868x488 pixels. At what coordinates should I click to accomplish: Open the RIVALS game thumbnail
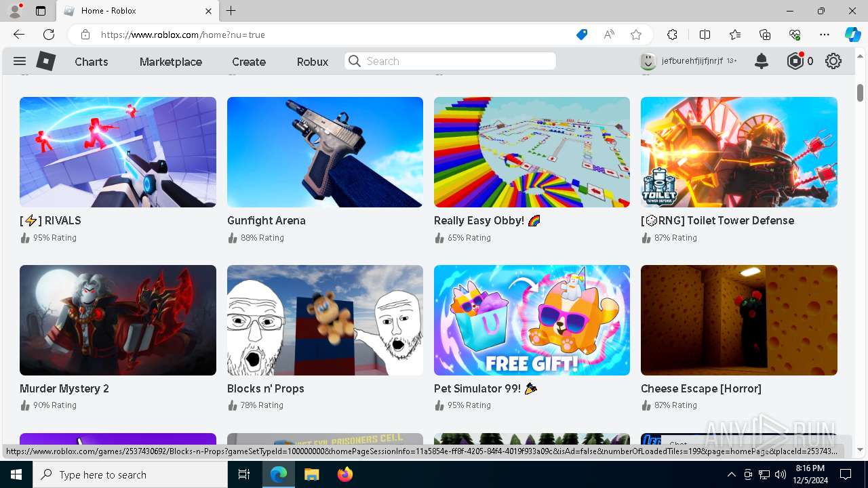pyautogui.click(x=118, y=152)
